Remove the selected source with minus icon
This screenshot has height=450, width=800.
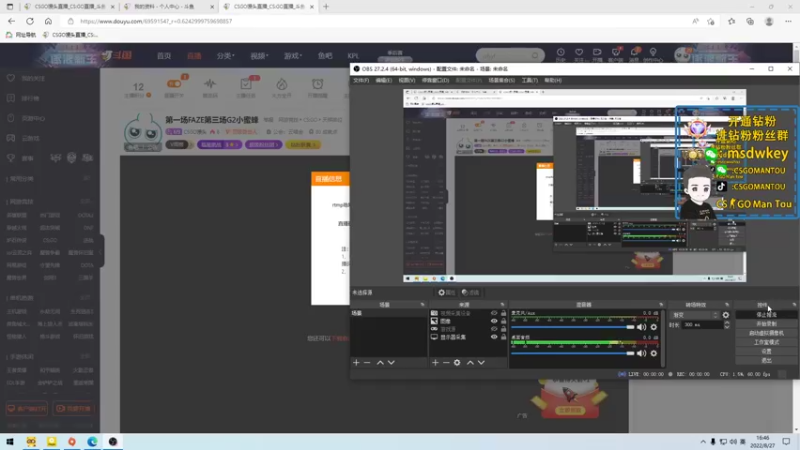click(446, 362)
